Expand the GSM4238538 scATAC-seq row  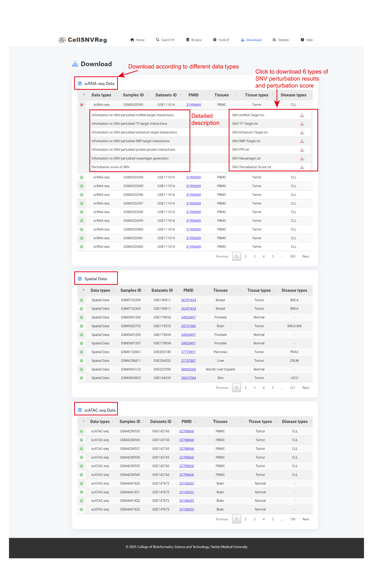pyautogui.click(x=81, y=457)
